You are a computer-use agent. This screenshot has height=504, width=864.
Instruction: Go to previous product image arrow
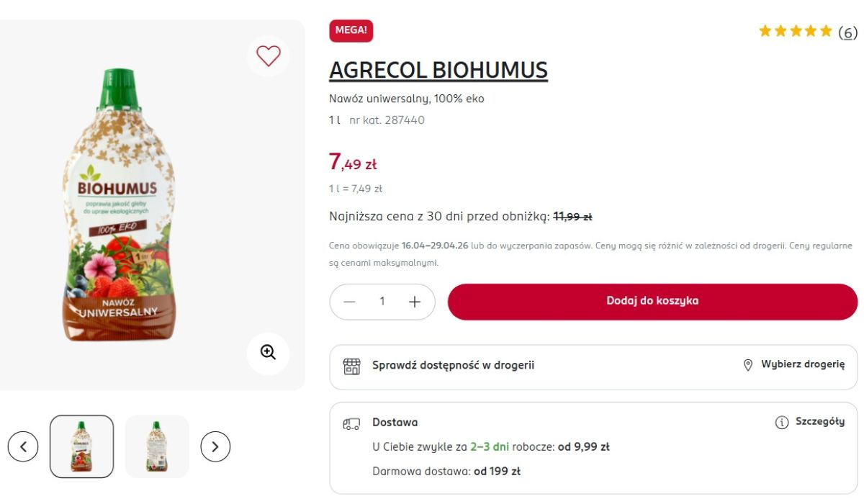[23, 447]
